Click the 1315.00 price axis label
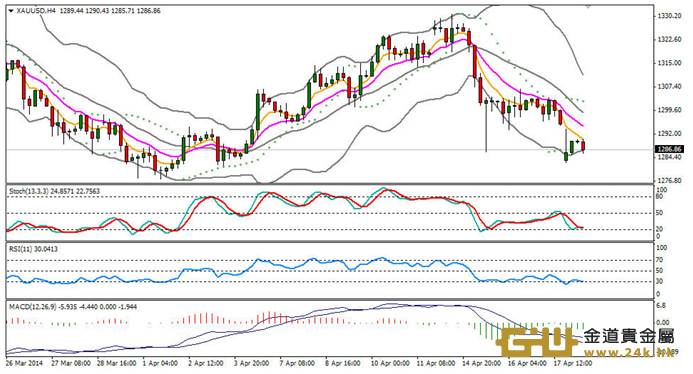Screen dimensions: 693x374 click(669, 63)
